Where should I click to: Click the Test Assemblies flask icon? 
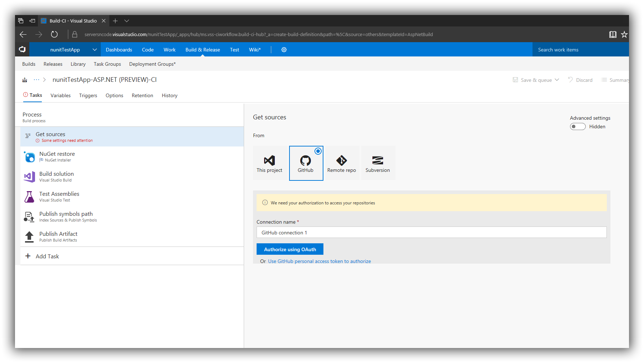[29, 197]
